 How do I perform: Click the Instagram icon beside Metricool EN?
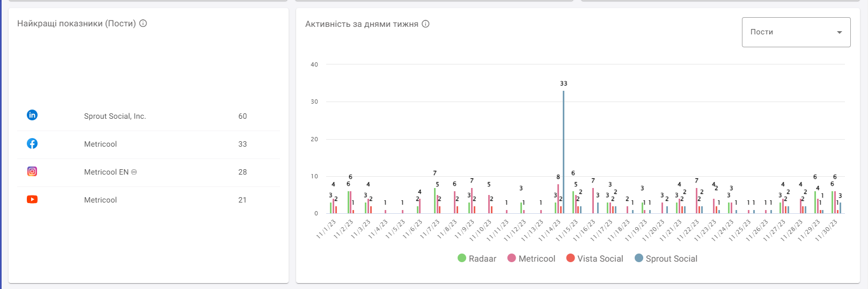(32, 171)
